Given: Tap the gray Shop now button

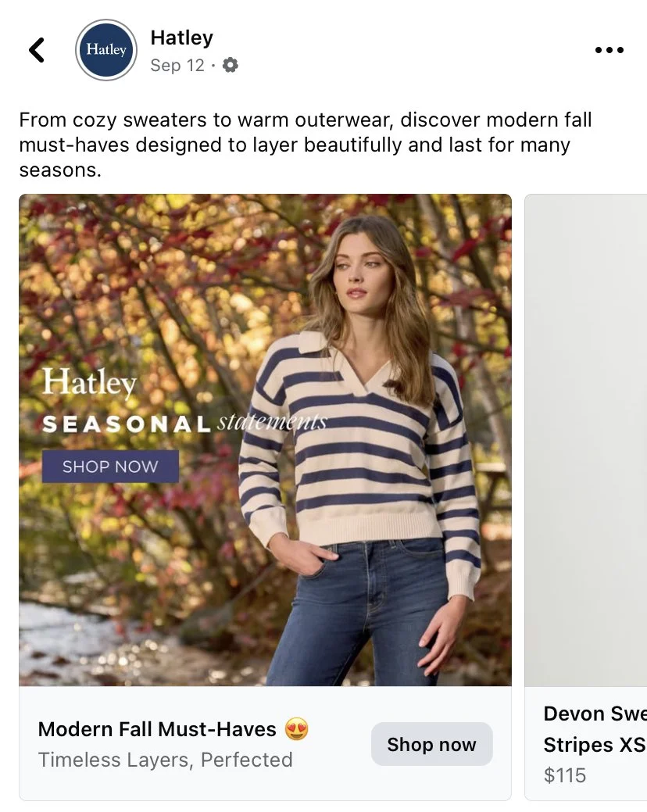Looking at the screenshot, I should point(431,744).
